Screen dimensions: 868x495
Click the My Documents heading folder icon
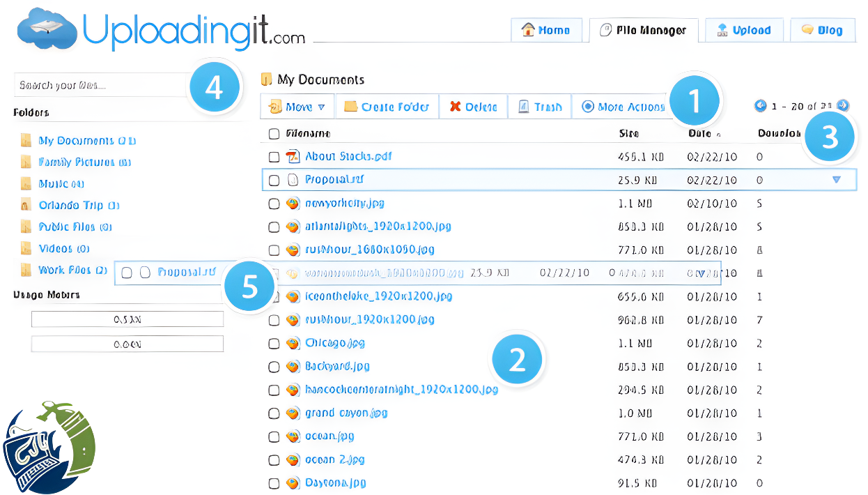pyautogui.click(x=265, y=79)
